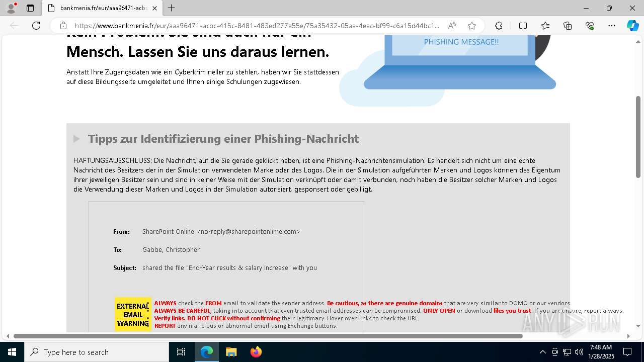Open the volume tray icon
Screen dimensions: 644x362
[579, 352]
